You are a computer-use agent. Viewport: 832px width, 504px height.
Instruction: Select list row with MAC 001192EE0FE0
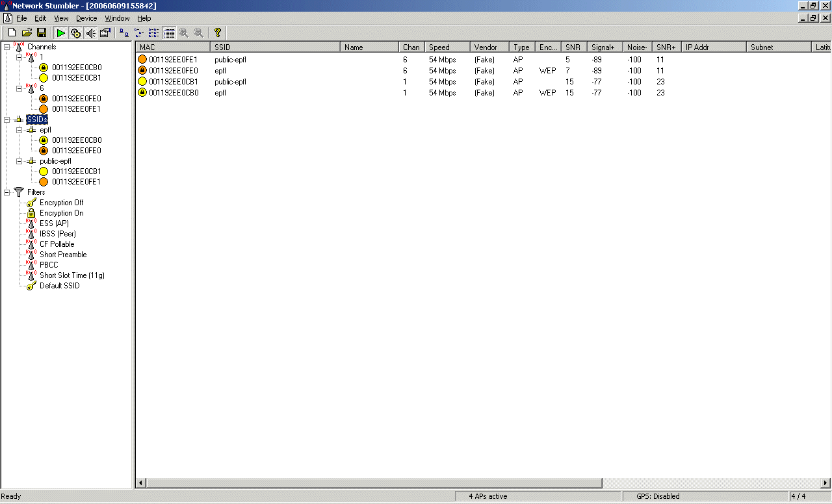[x=483, y=71]
